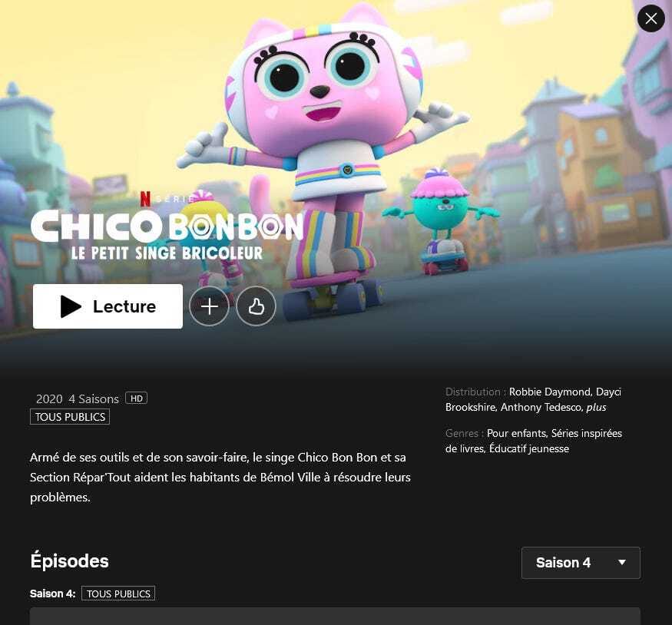Image resolution: width=672 pixels, height=625 pixels.
Task: Show more cast via the plus link
Action: coord(596,408)
